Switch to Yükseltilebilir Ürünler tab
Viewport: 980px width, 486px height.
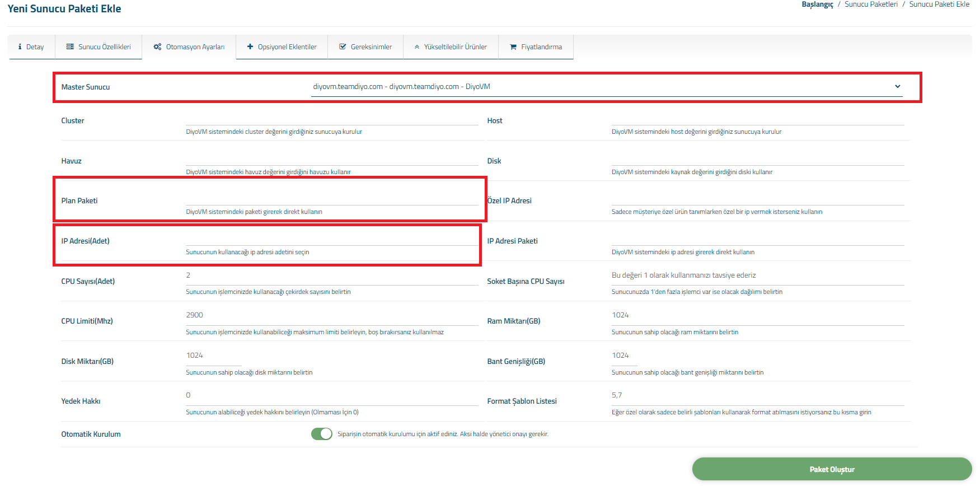pyautogui.click(x=451, y=47)
